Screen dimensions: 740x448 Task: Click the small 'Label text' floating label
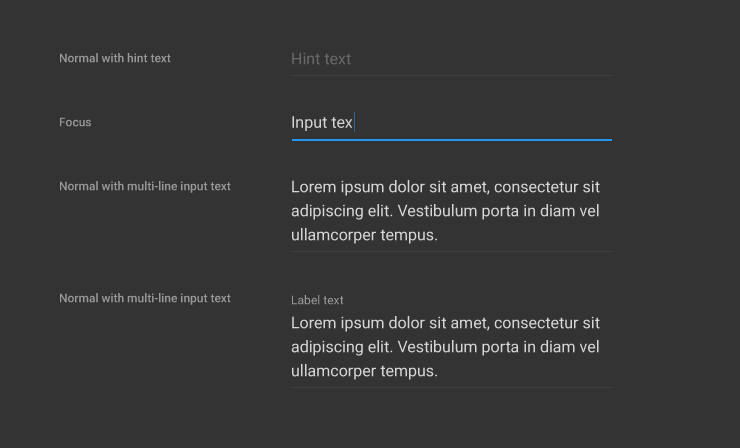point(317,300)
